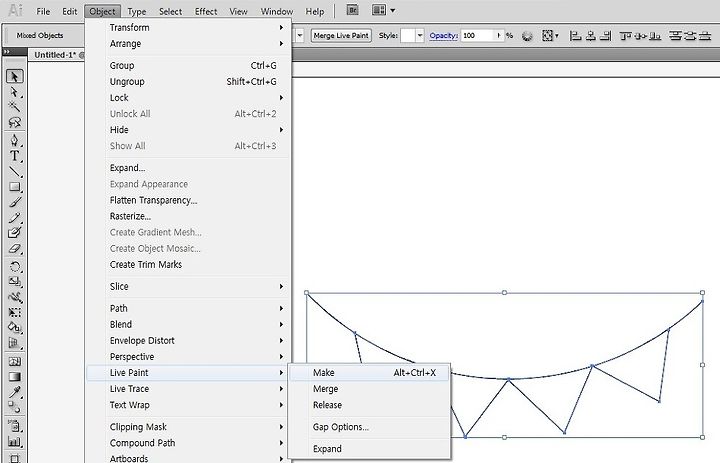This screenshot has height=463, width=720.
Task: Select the Rotate tool
Action: (x=15, y=266)
